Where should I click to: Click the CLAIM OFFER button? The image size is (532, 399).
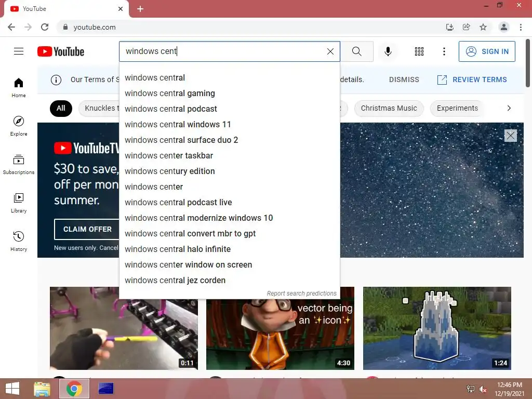point(87,229)
